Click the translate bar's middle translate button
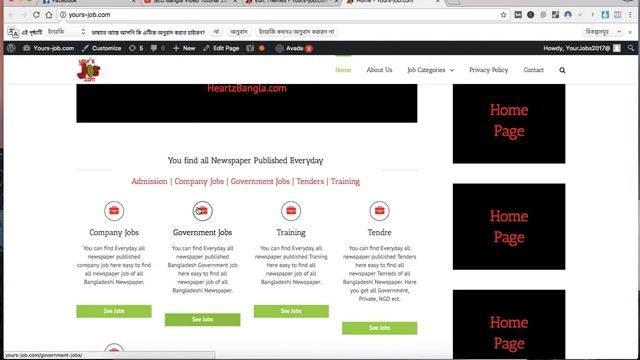This screenshot has height=360, width=640. (239, 32)
